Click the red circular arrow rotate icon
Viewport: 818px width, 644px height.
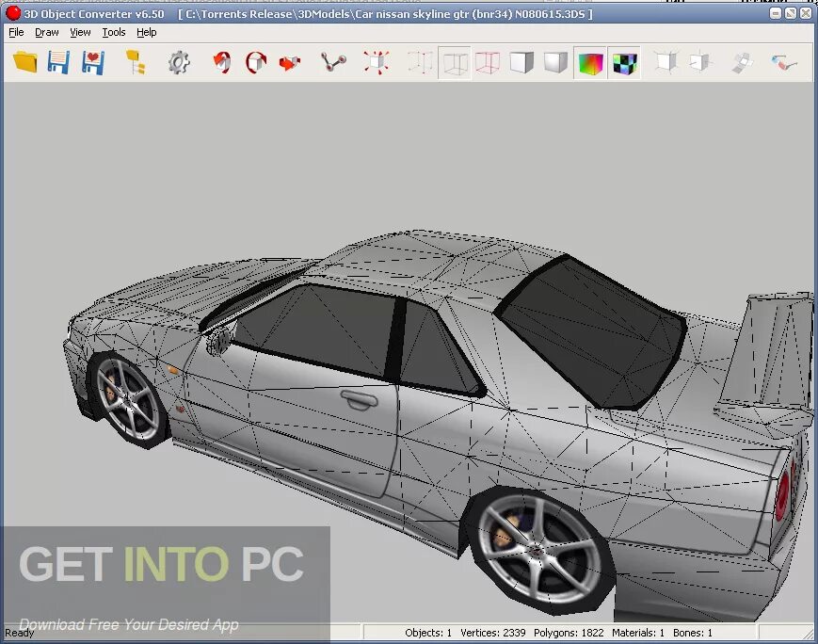(256, 62)
